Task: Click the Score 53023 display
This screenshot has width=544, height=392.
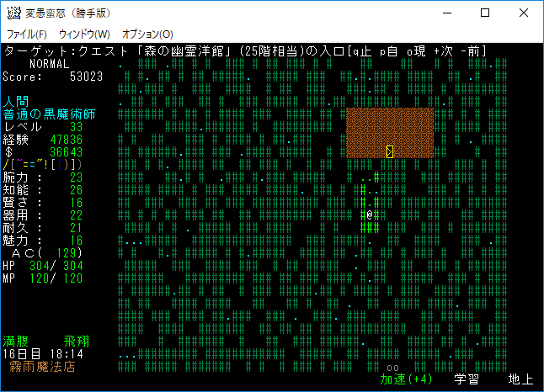Action: click(52, 77)
